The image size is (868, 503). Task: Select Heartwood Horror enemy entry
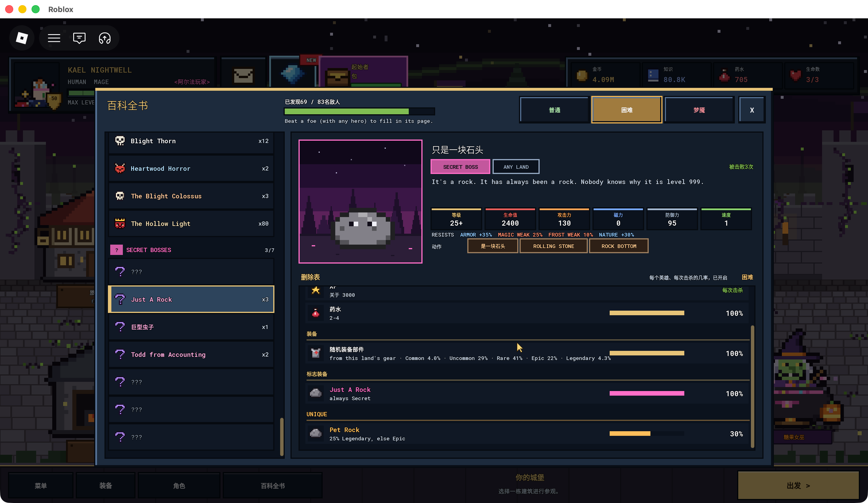[x=191, y=169]
